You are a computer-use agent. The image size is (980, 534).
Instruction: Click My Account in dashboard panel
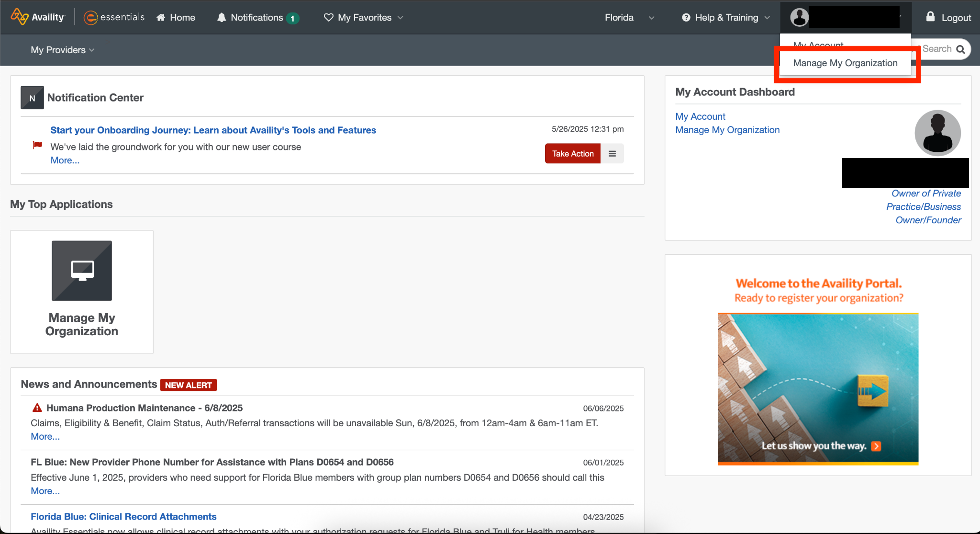click(x=700, y=116)
